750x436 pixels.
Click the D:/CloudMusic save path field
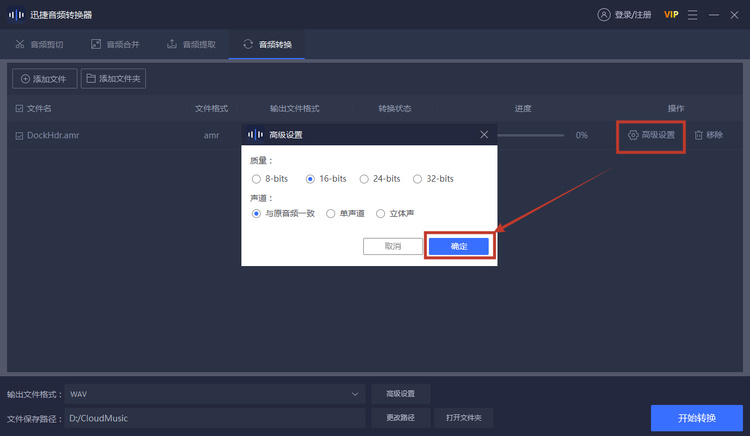pos(215,418)
